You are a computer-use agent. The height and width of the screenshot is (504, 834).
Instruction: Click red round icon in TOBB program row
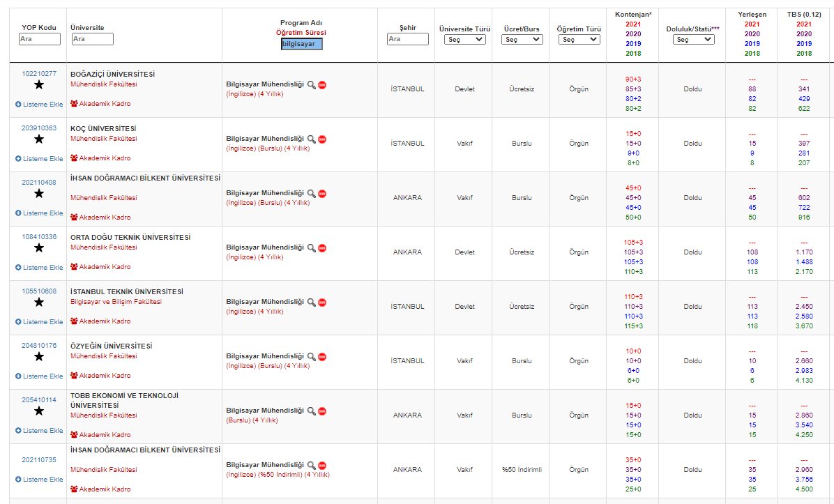point(322,411)
